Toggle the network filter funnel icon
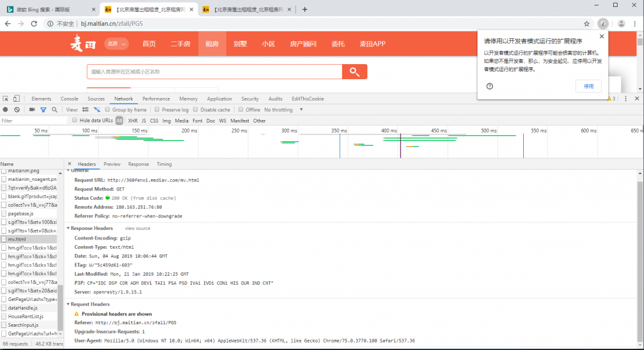 [x=43, y=110]
